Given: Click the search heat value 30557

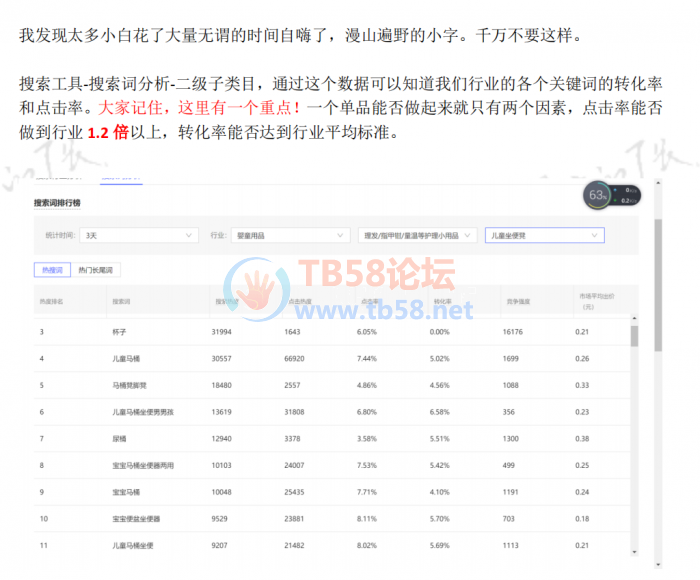Looking at the screenshot, I should 221,359.
